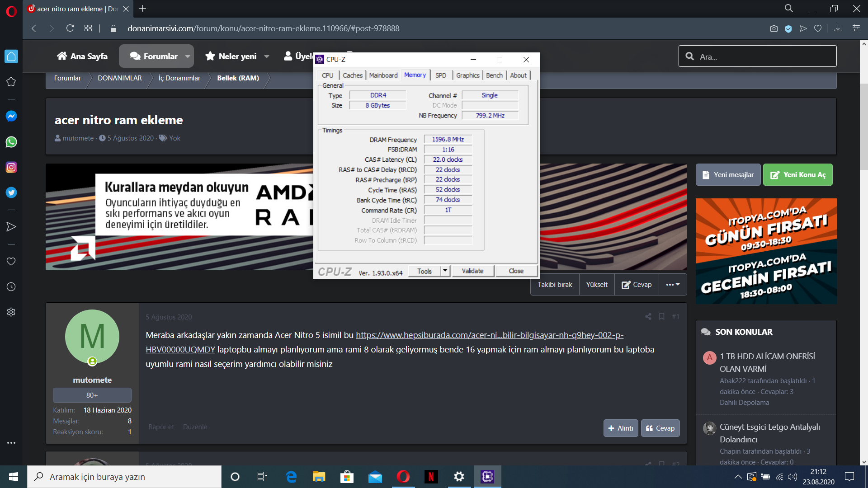Screen dimensions: 868x488
Task: Click Close button in CPU-Z
Action: 516,271
